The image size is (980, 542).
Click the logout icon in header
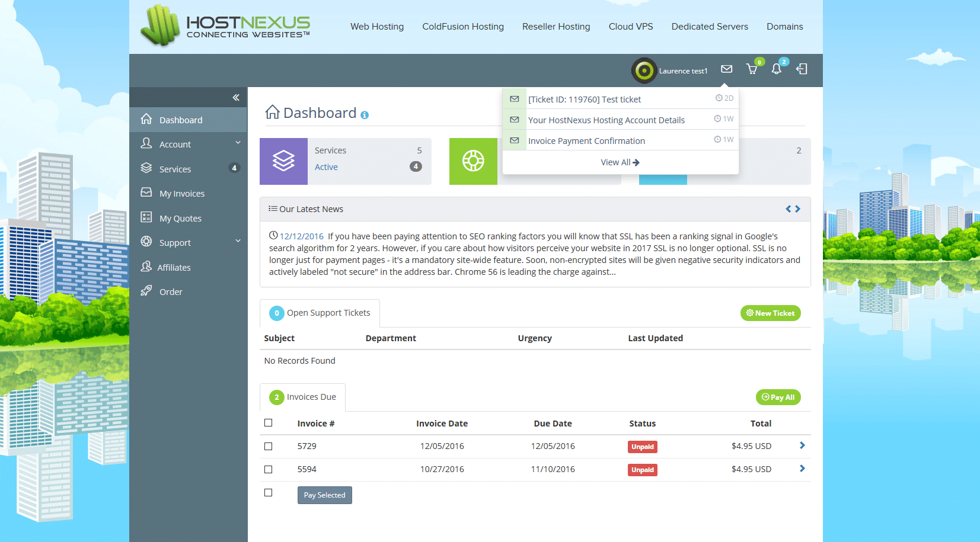802,69
